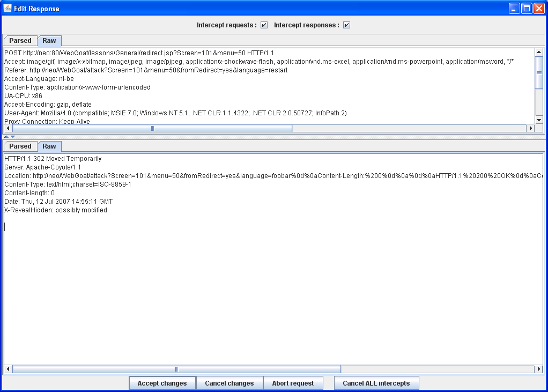This screenshot has height=392, width=548.
Task: Click left arrow of response pane horizontal scrollbar
Action: (x=8, y=369)
